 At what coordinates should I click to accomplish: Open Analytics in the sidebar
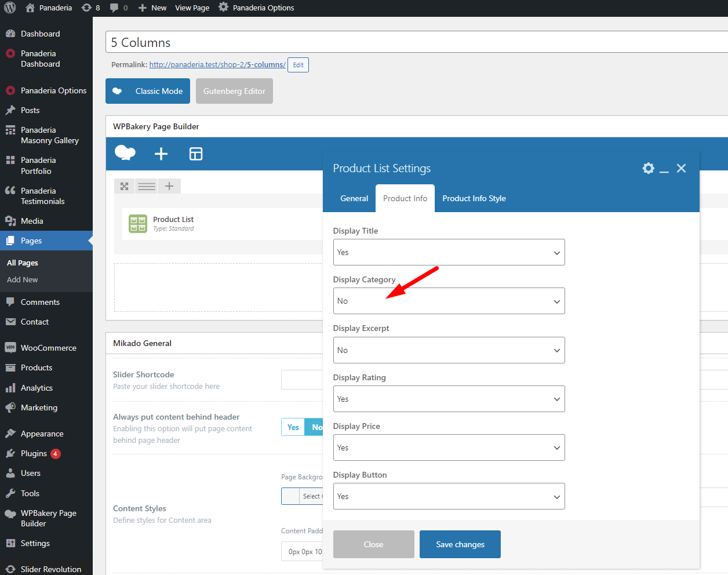click(x=46, y=388)
